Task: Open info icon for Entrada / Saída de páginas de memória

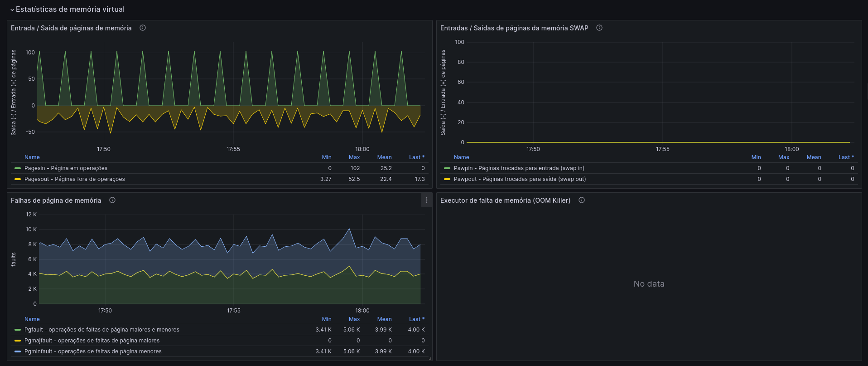Action: tap(143, 28)
